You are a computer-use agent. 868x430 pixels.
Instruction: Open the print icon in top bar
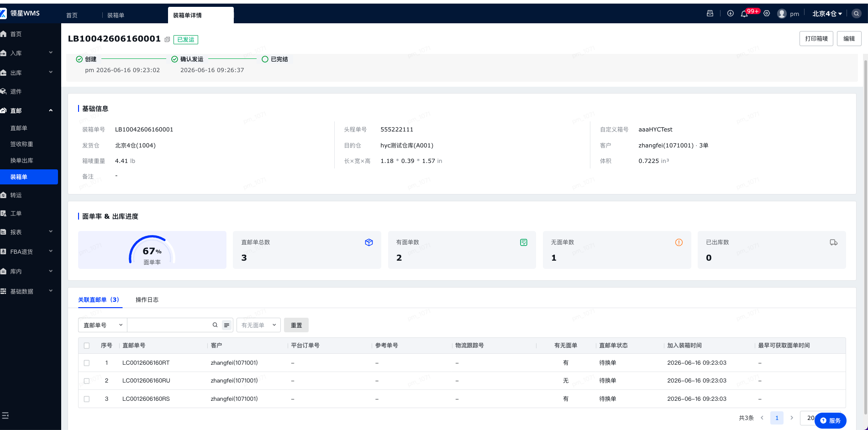point(710,14)
